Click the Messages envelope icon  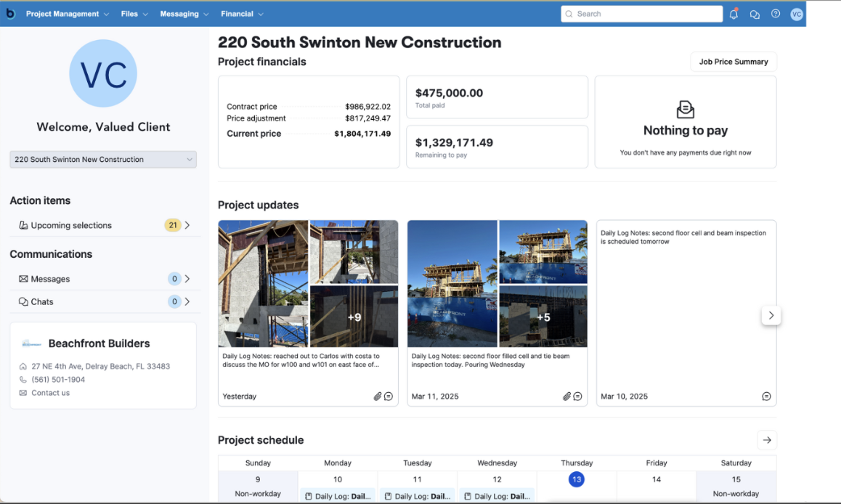pos(23,279)
